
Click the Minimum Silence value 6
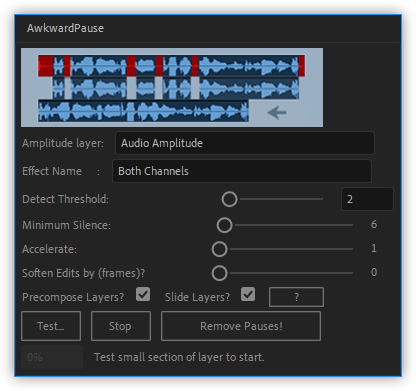[x=374, y=224]
